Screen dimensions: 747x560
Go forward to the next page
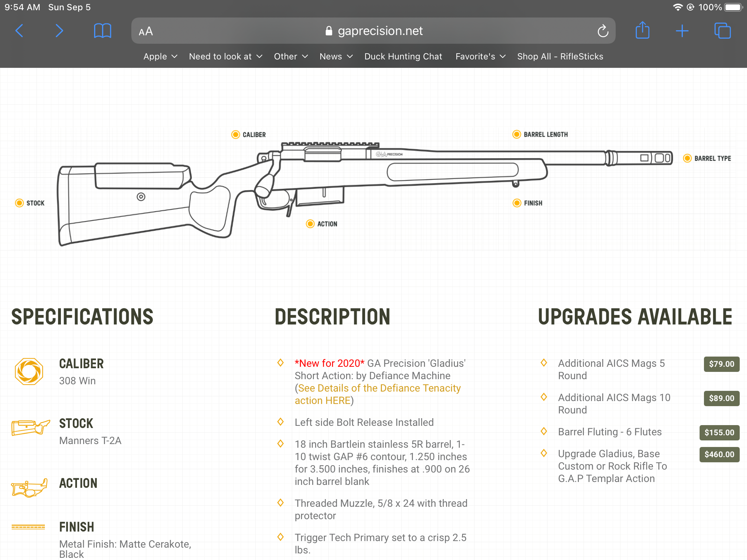59,31
